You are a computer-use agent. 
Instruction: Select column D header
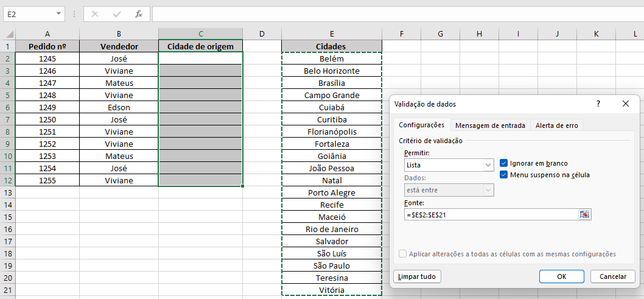point(262,34)
